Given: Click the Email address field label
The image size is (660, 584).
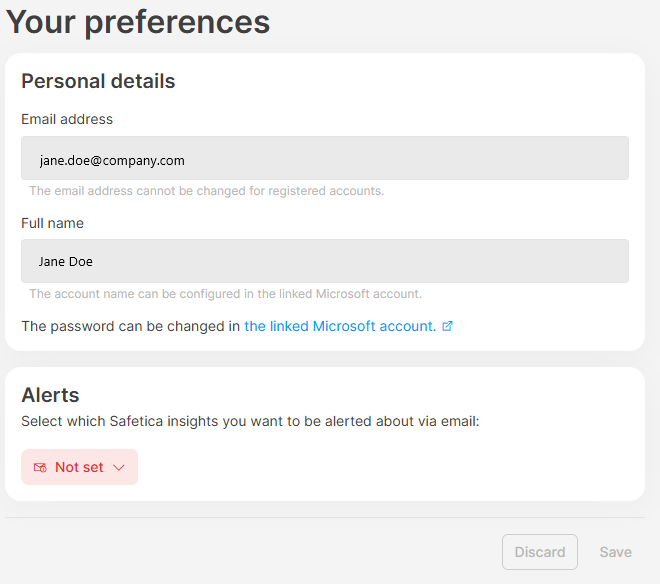Looking at the screenshot, I should pyautogui.click(x=67, y=119).
